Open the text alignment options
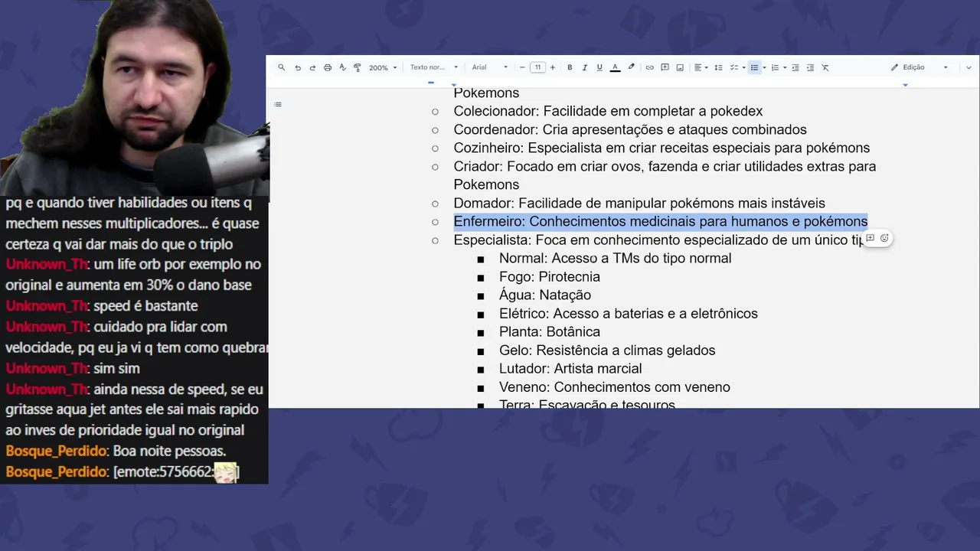The image size is (980, 551). 701,67
